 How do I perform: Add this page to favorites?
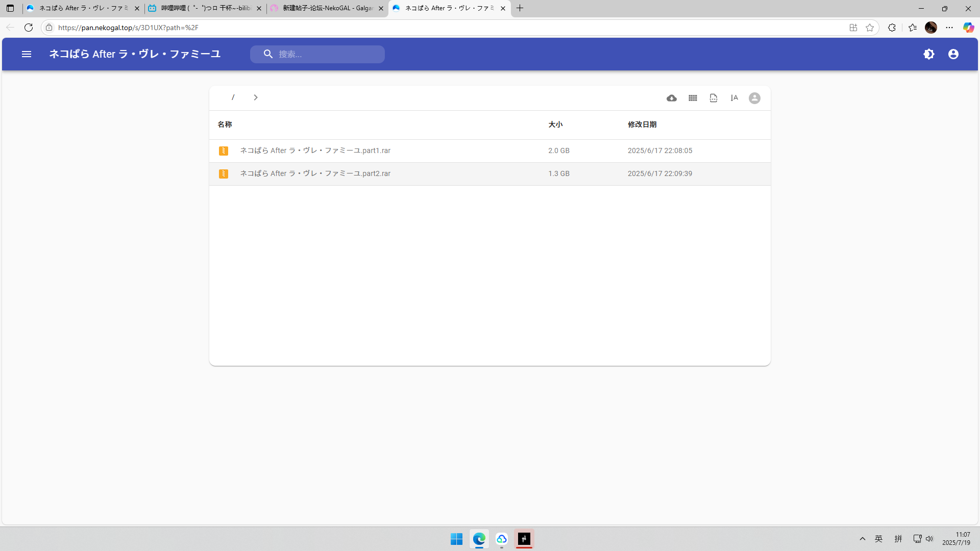870,28
